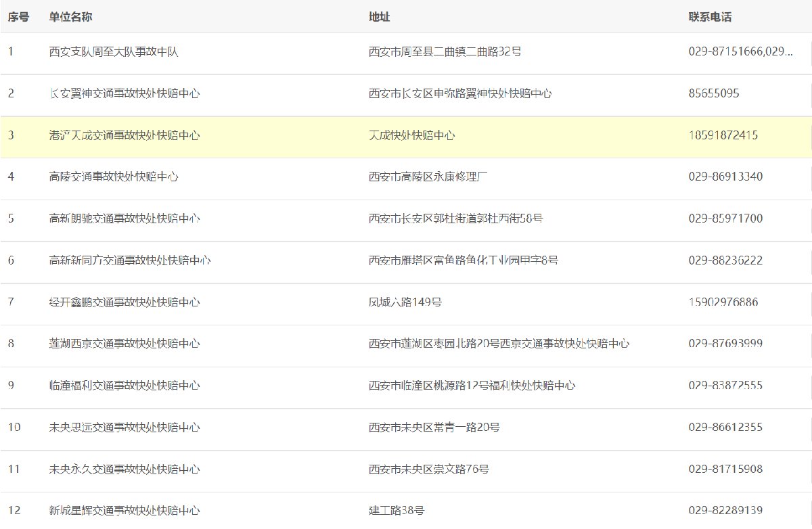Viewport: 812px width, 529px height.
Task: Click the 莲湖西京 unit name cell
Action: (125, 344)
